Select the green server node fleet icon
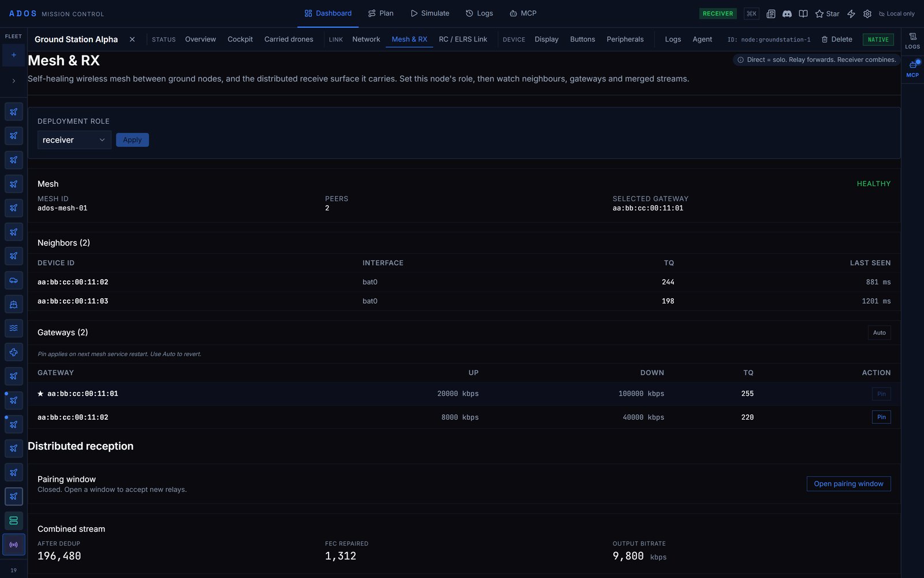Screen dimensions: 924x578 (x=14, y=520)
